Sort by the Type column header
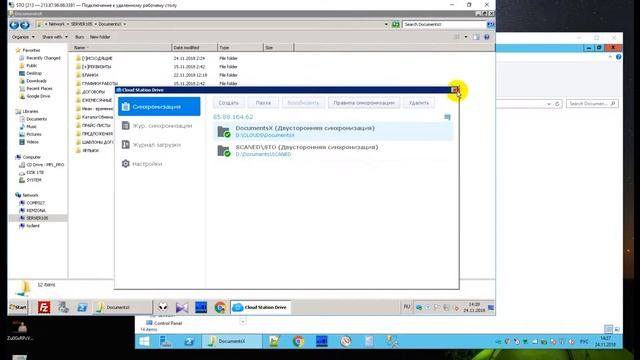Screen dimensions: 640x360 [240, 48]
